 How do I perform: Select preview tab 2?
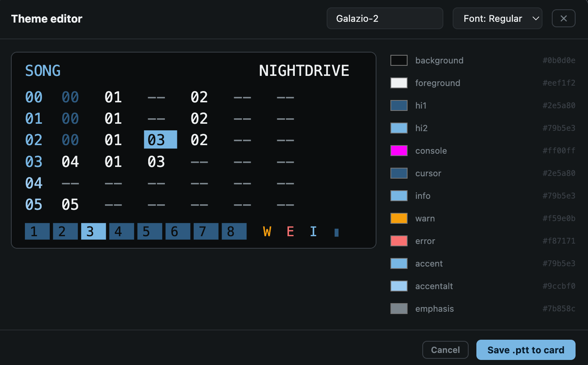click(65, 231)
